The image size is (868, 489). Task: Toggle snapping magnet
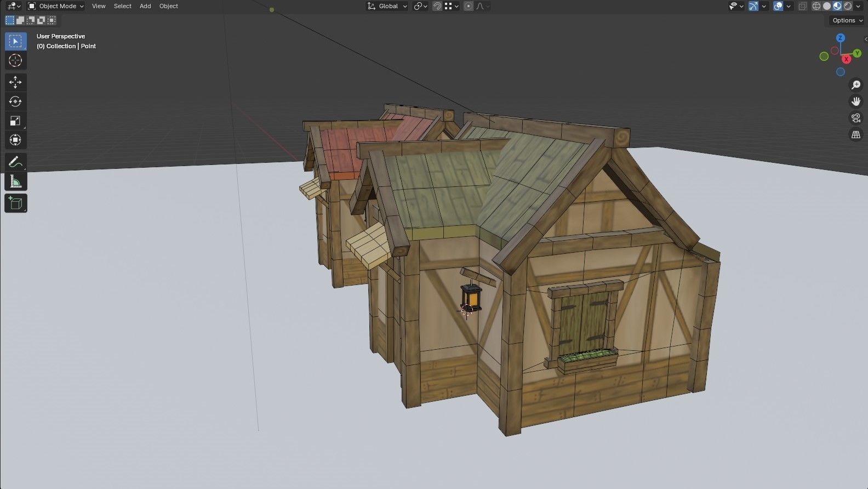[x=437, y=6]
